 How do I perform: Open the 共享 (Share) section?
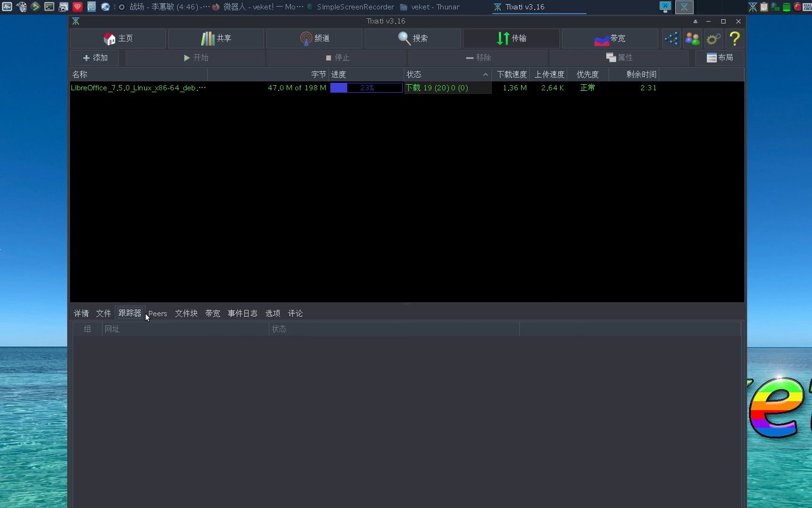[x=216, y=39]
